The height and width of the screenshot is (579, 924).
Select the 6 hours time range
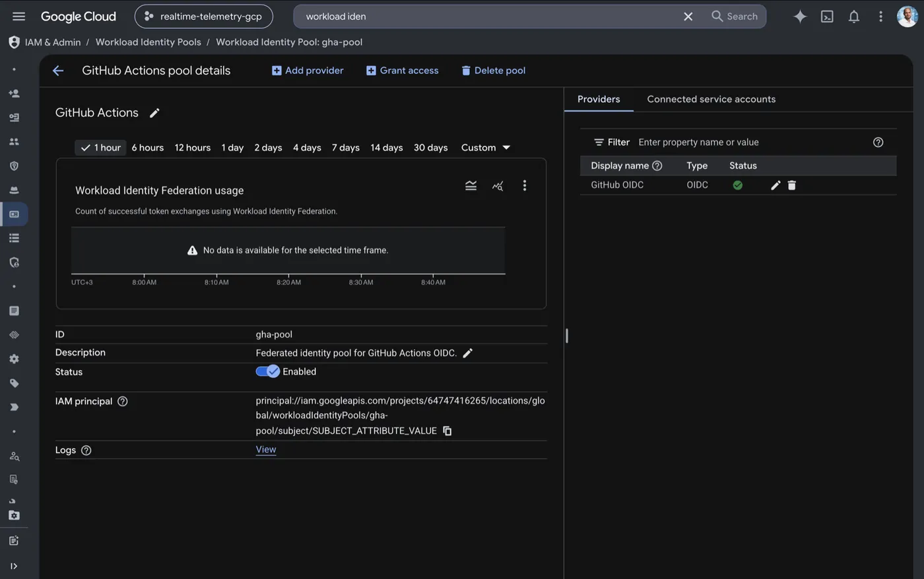147,148
